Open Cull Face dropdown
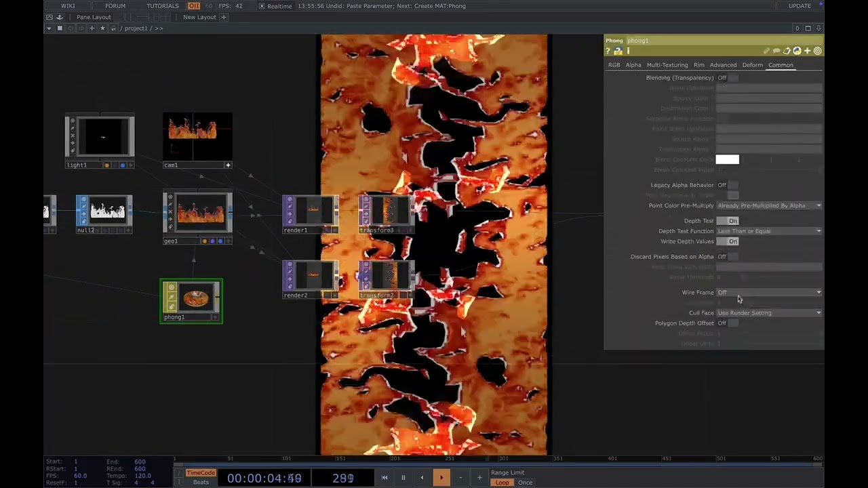Viewport: 868px width, 488px height. [769, 313]
